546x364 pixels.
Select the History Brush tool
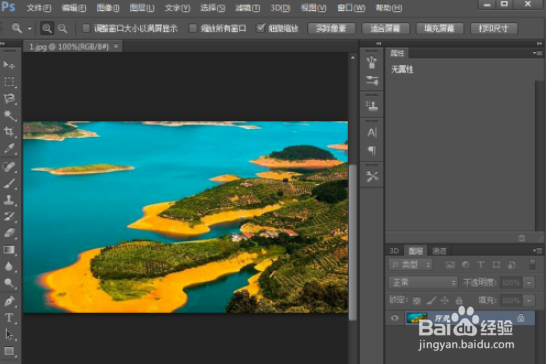click(x=9, y=216)
